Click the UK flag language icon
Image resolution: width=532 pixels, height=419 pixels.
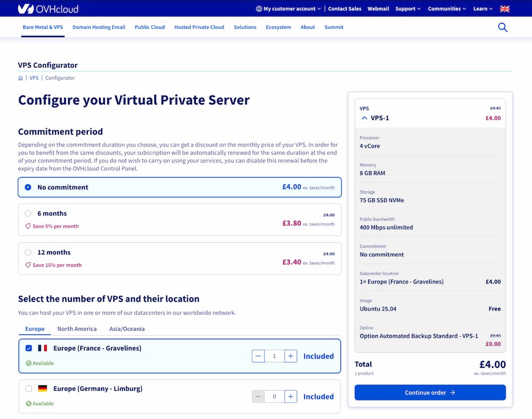coord(504,9)
